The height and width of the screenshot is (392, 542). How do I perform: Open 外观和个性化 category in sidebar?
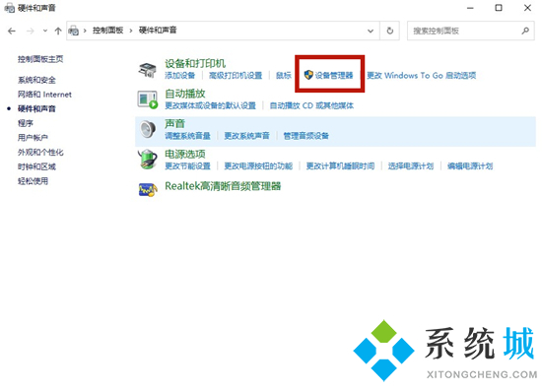click(40, 153)
